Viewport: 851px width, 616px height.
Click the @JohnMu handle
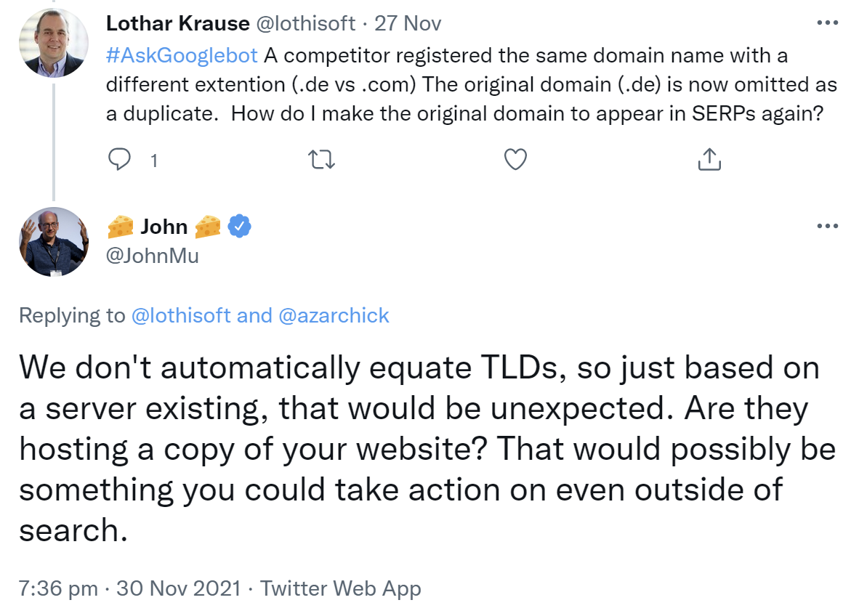coord(152,256)
